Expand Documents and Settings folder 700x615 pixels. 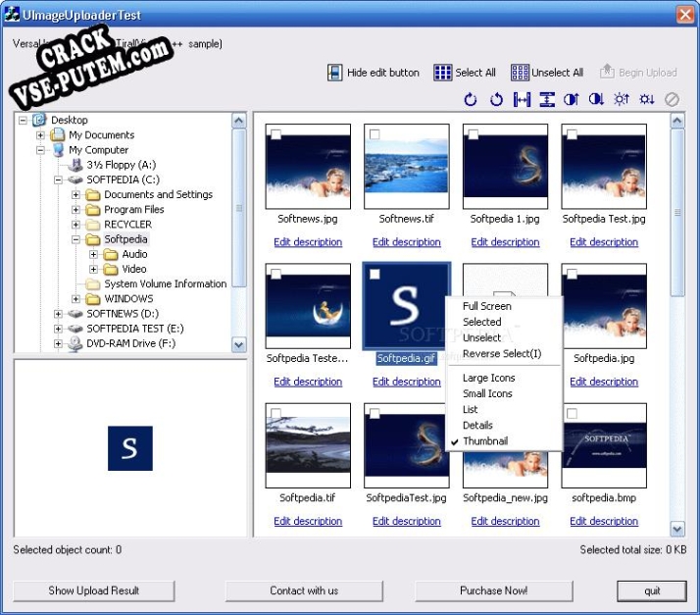point(75,195)
